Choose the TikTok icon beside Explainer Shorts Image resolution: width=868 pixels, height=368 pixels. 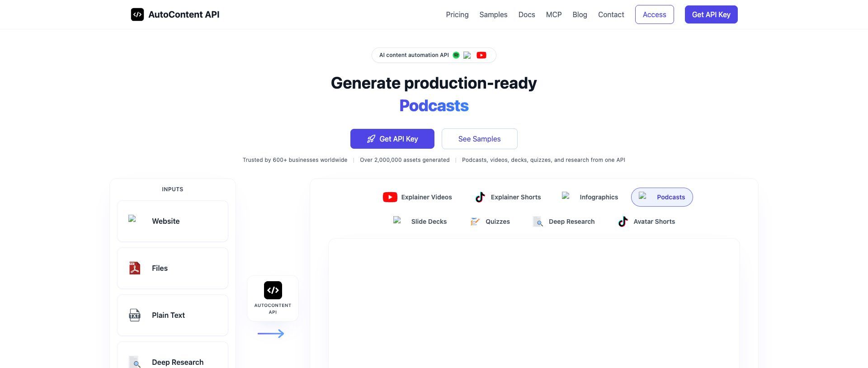click(480, 197)
